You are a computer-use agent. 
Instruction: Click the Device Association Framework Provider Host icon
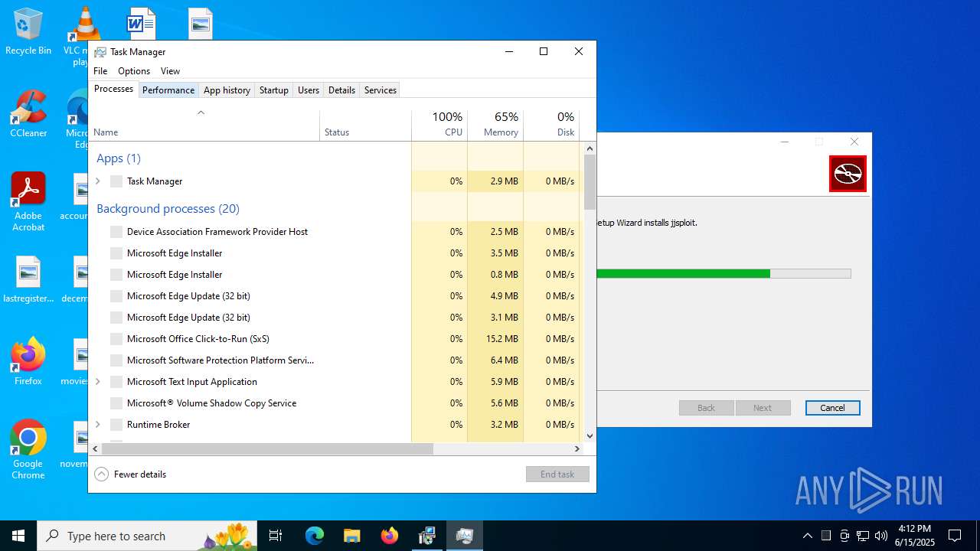pyautogui.click(x=116, y=232)
